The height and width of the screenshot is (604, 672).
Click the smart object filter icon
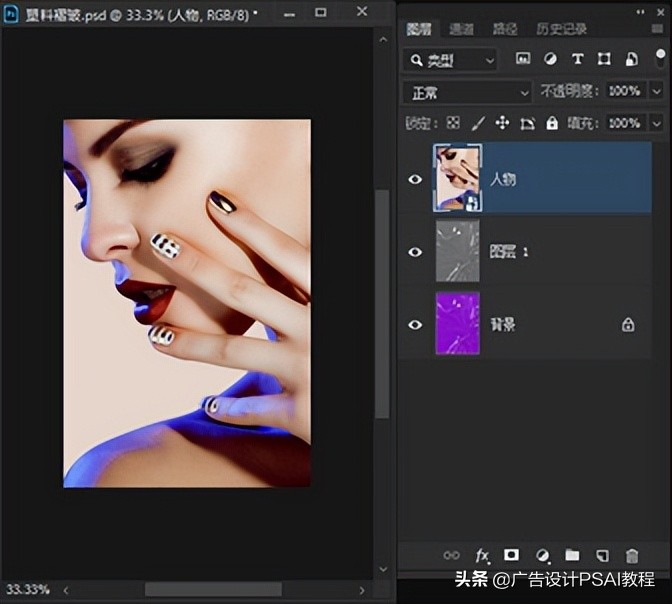click(x=631, y=59)
